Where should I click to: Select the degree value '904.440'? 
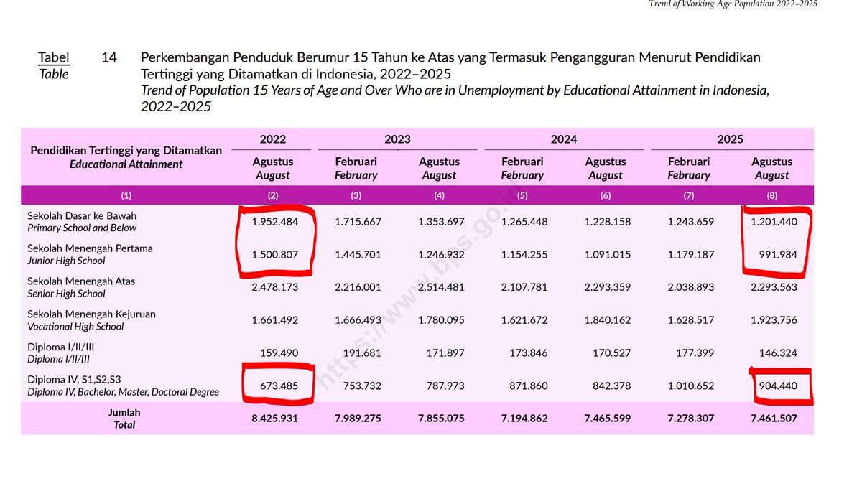[x=779, y=386]
